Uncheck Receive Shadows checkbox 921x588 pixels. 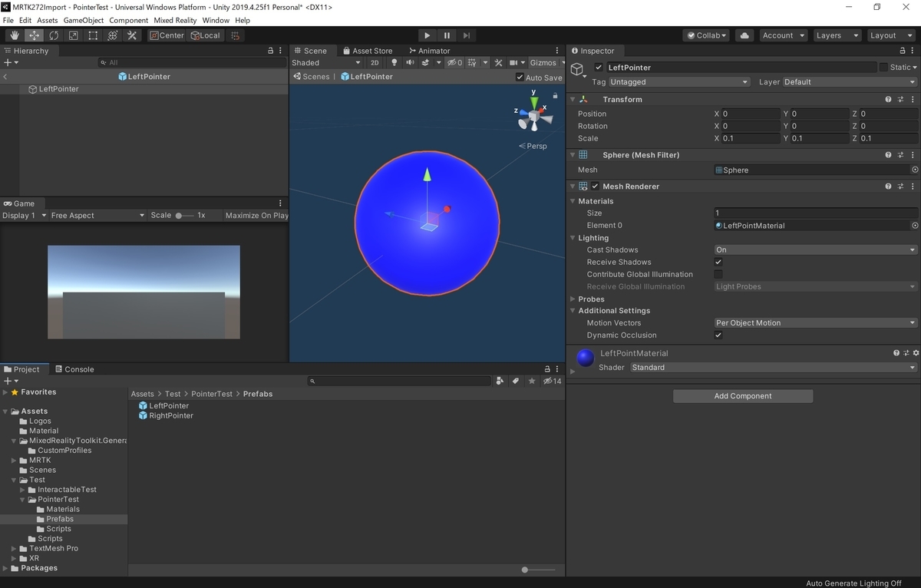[718, 262]
